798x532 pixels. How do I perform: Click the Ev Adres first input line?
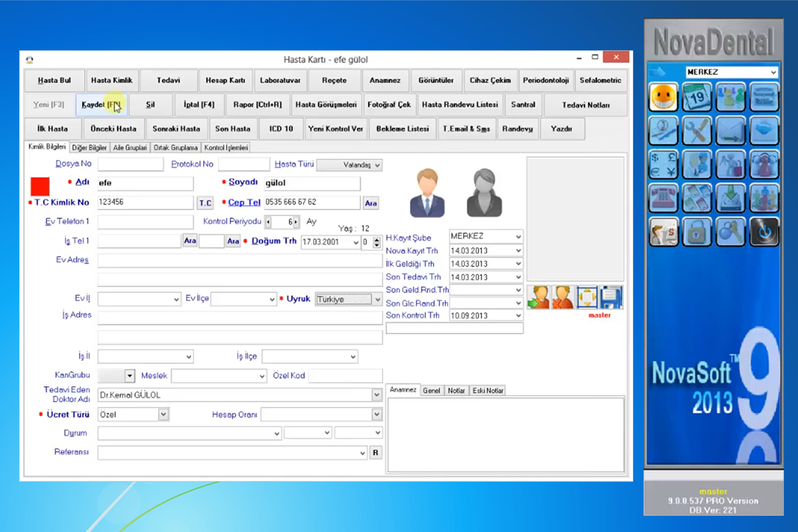click(x=239, y=261)
